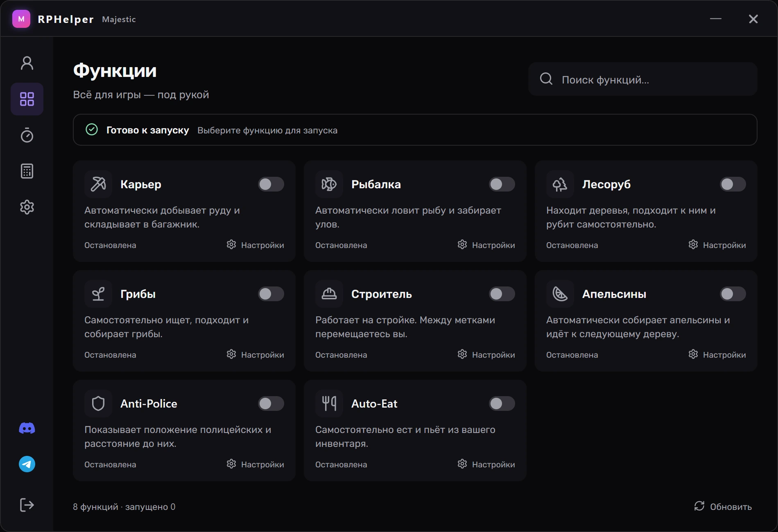778x532 pixels.
Task: Click the tree icon on the Лесоруб card
Action: pyautogui.click(x=560, y=184)
